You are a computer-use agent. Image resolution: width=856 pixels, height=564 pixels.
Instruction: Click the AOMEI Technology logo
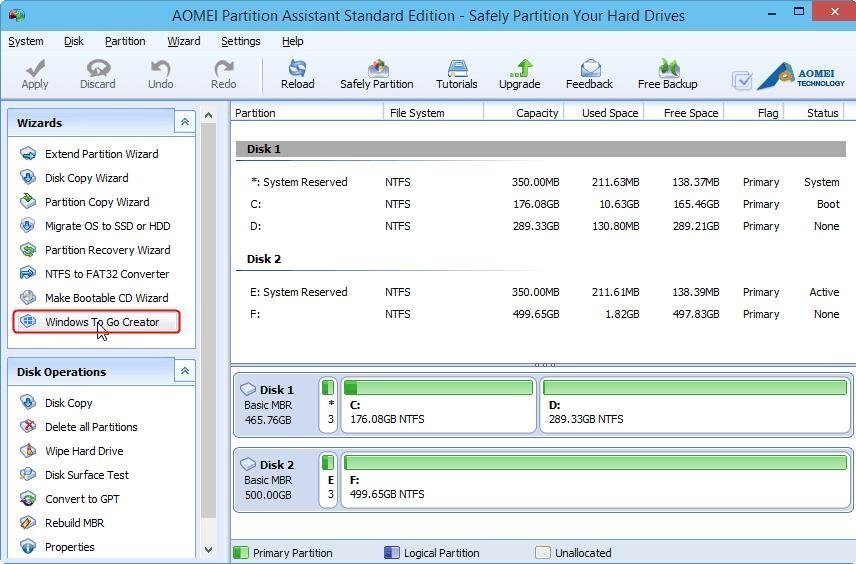point(802,76)
